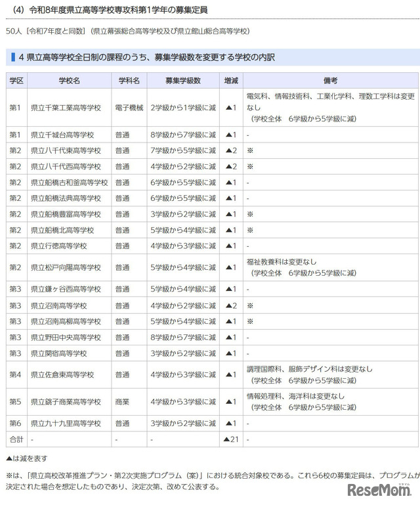Select the school name 県立関宿高等学校
Viewport: 420px width, 505px height.
[59, 353]
